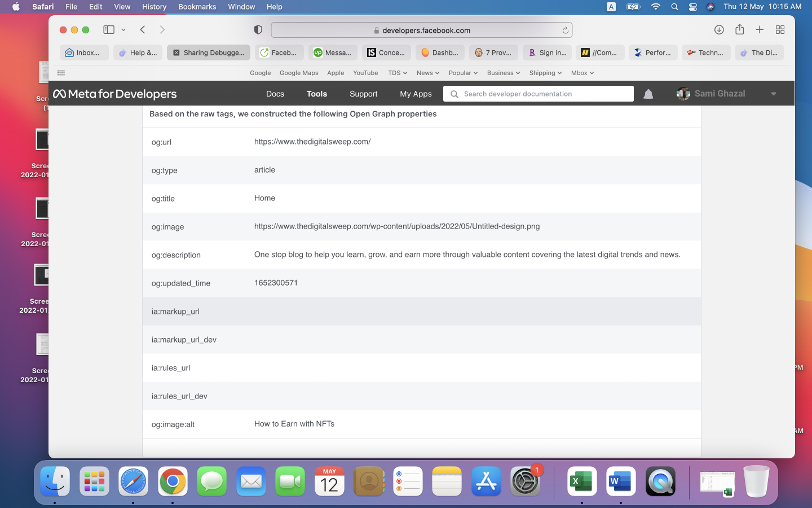
Task: Open Launchpad from the Dock
Action: tap(94, 481)
